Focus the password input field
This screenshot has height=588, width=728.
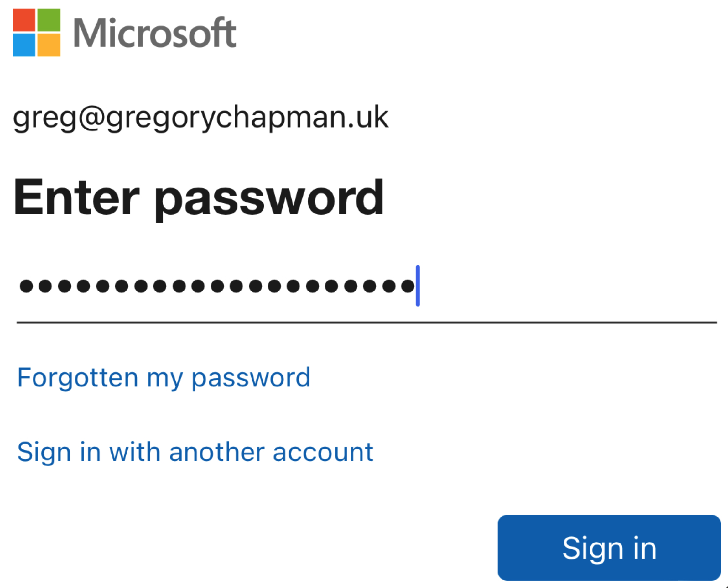366,286
